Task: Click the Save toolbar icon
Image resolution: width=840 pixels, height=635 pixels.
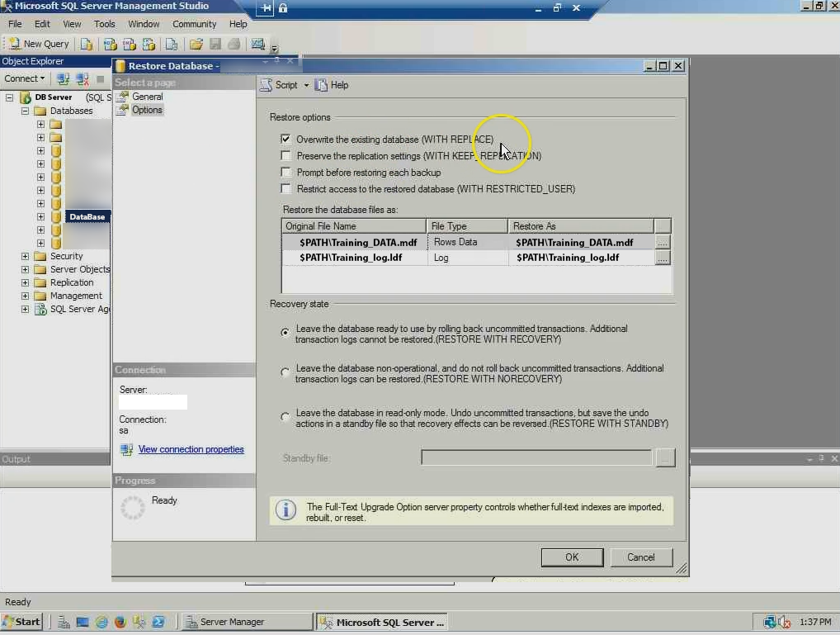Action: (216, 44)
